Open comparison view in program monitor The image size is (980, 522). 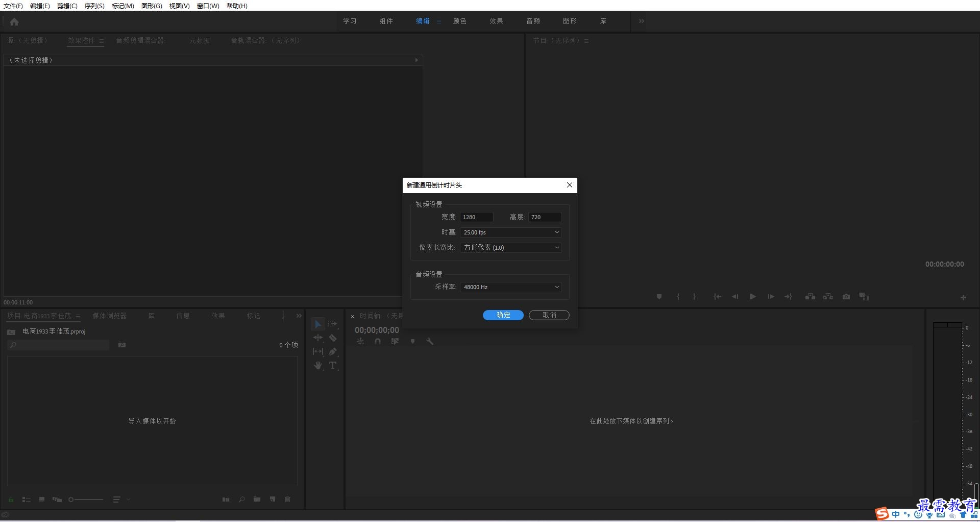[864, 297]
